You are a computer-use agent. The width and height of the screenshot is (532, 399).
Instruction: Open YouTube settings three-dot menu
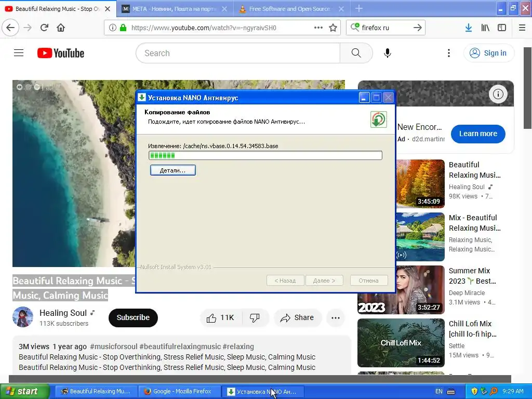[449, 53]
